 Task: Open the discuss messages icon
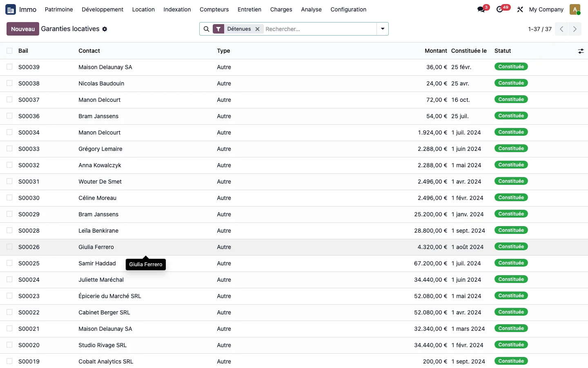(x=481, y=9)
